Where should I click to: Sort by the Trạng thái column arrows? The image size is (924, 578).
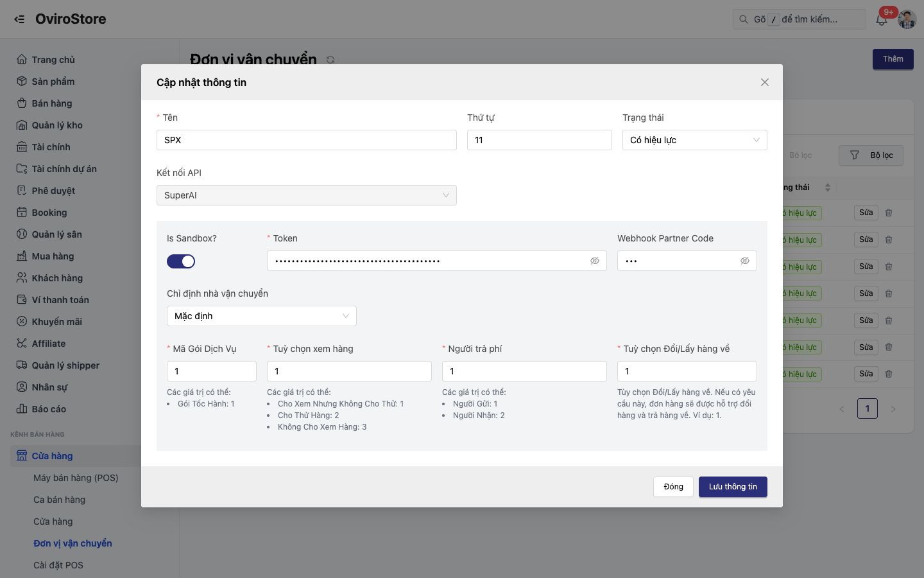[828, 188]
